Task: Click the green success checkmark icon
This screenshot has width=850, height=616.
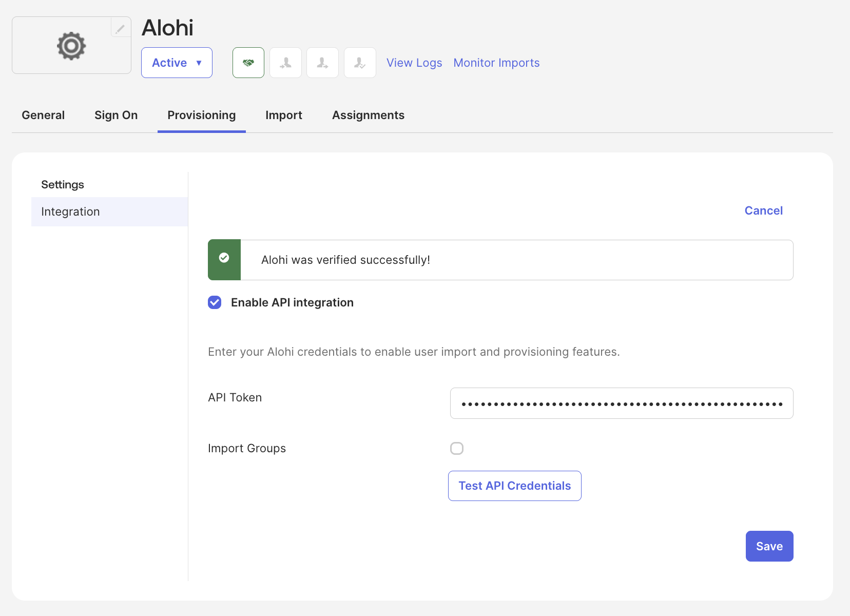Action: pyautogui.click(x=224, y=258)
